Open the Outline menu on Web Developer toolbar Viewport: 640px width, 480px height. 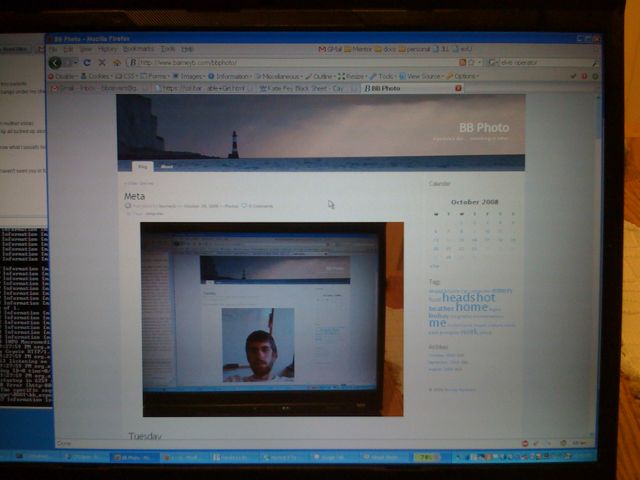[x=320, y=76]
